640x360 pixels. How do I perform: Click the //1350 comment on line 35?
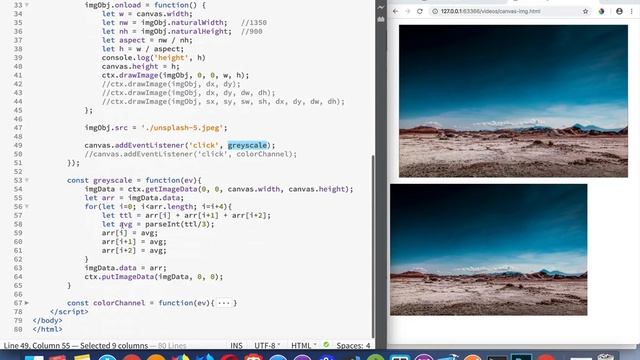click(254, 22)
